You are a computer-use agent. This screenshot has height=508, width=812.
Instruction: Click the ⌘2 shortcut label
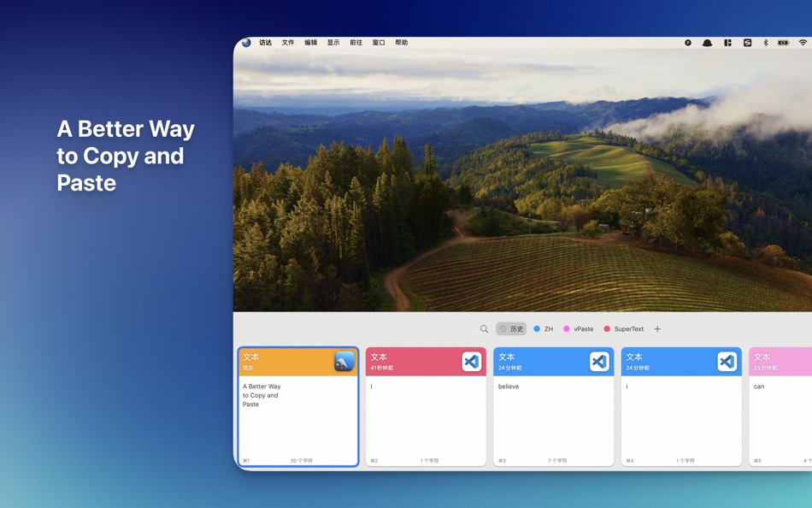[374, 460]
